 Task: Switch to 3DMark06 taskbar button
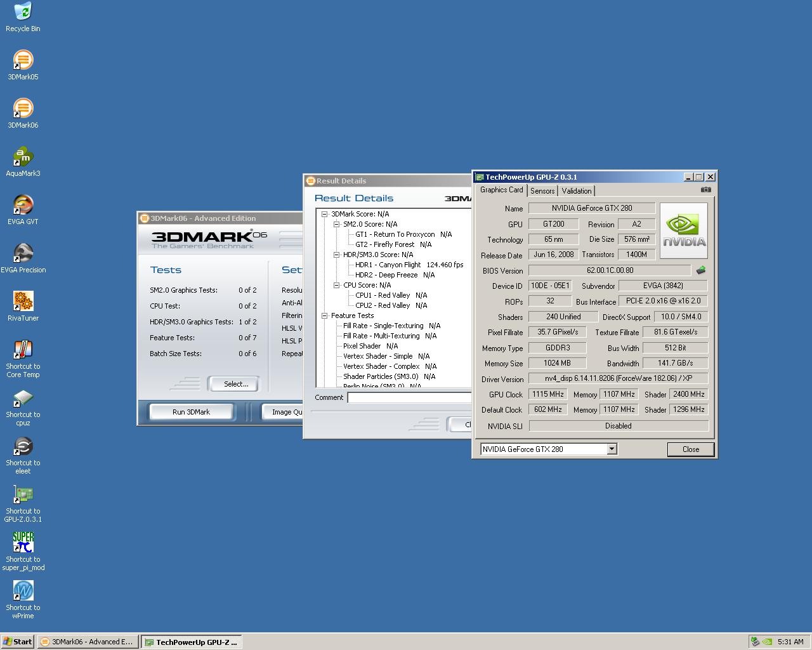88,642
